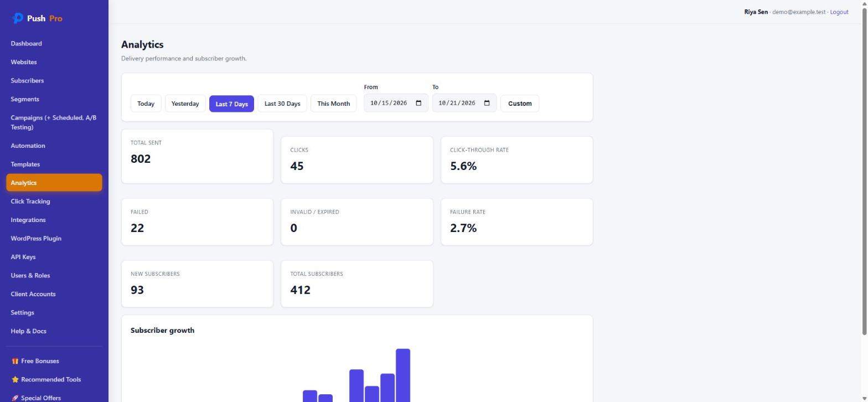Click Logout link
The image size is (868, 402).
839,12
